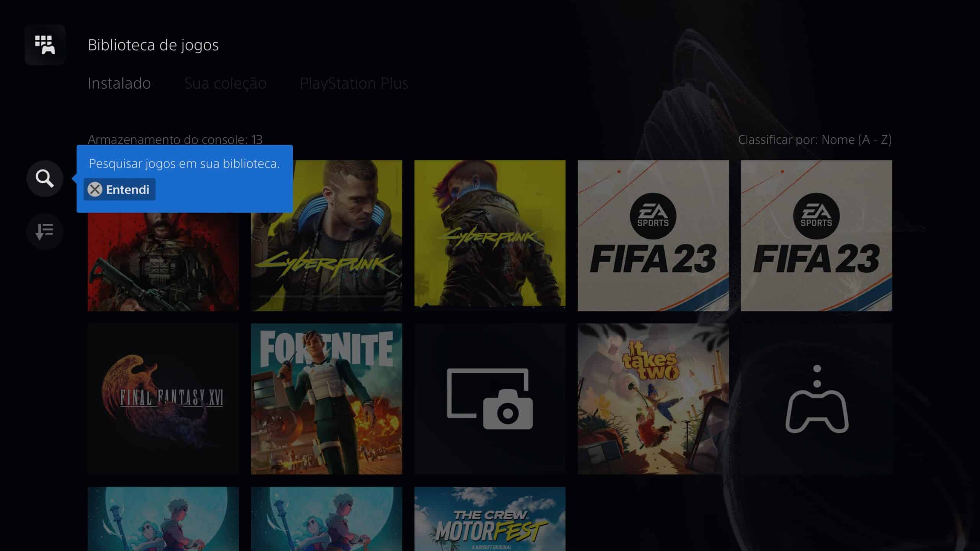Open Sua coleção tab
Viewport: 980px width, 551px height.
[x=225, y=83]
